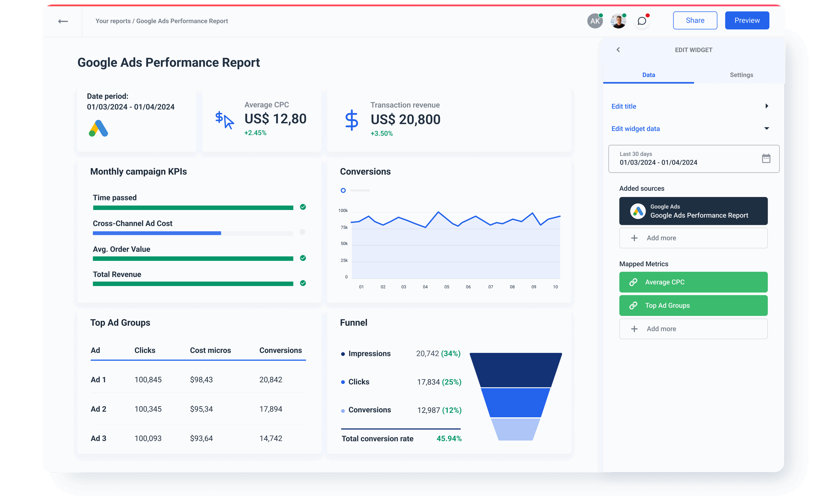
Task: Toggle the Total Revenue green checkmark
Action: tap(303, 283)
